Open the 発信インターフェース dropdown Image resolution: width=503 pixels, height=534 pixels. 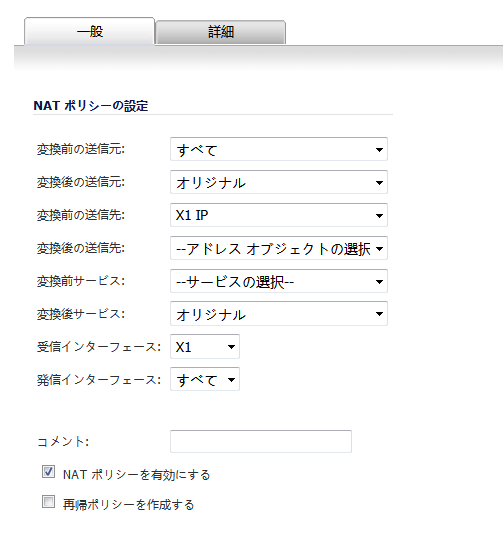(205, 379)
